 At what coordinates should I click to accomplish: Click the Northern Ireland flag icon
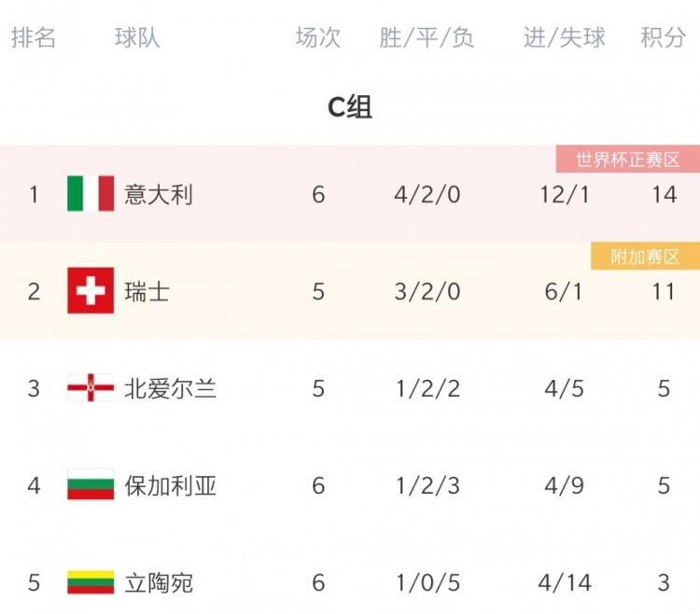pyautogui.click(x=91, y=388)
